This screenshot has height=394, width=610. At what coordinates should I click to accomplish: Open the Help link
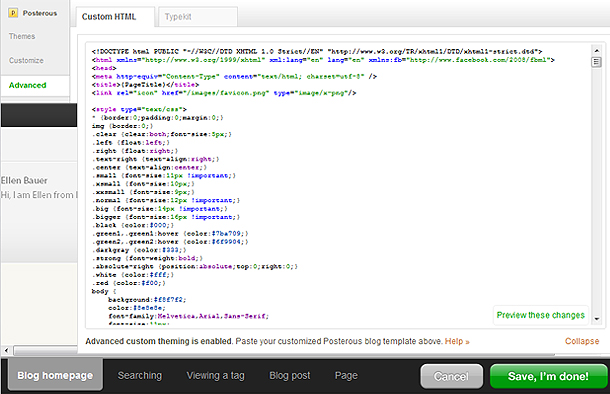tap(457, 341)
